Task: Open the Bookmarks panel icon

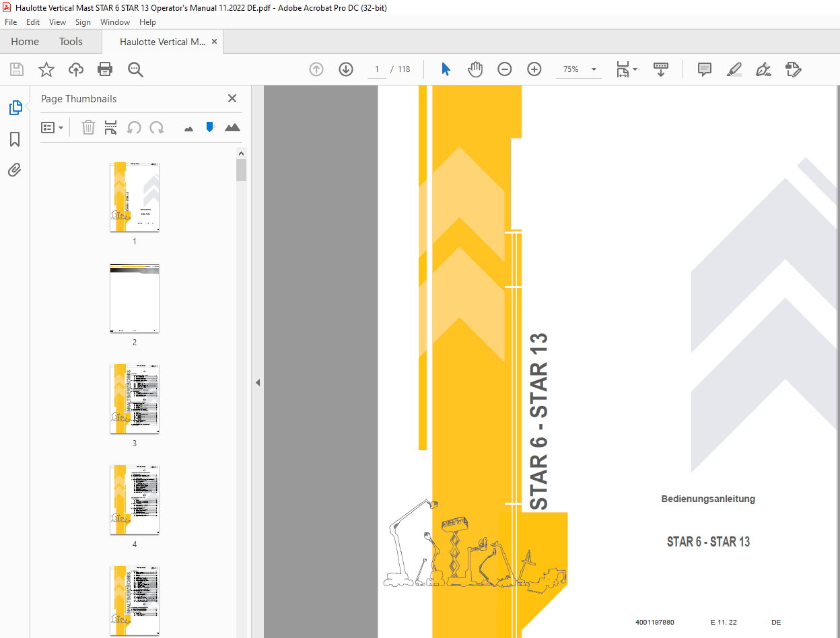Action: [x=15, y=139]
